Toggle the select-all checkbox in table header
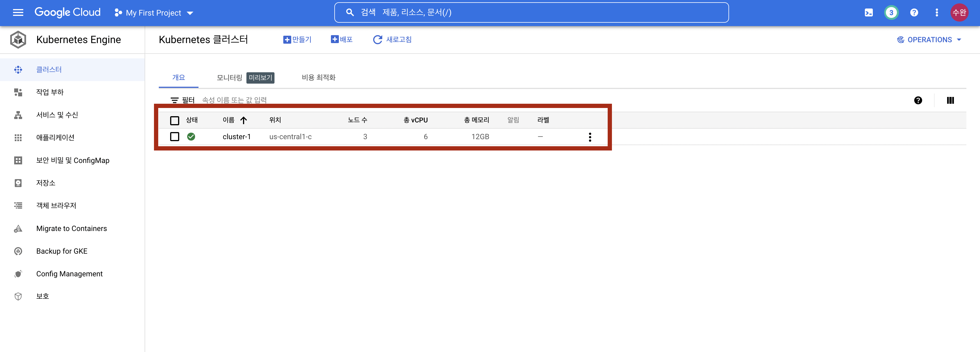Screen dimensions: 980x352 175,120
